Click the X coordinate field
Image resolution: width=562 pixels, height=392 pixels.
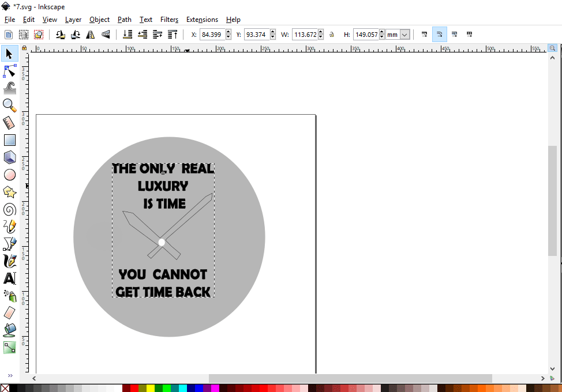coord(212,35)
